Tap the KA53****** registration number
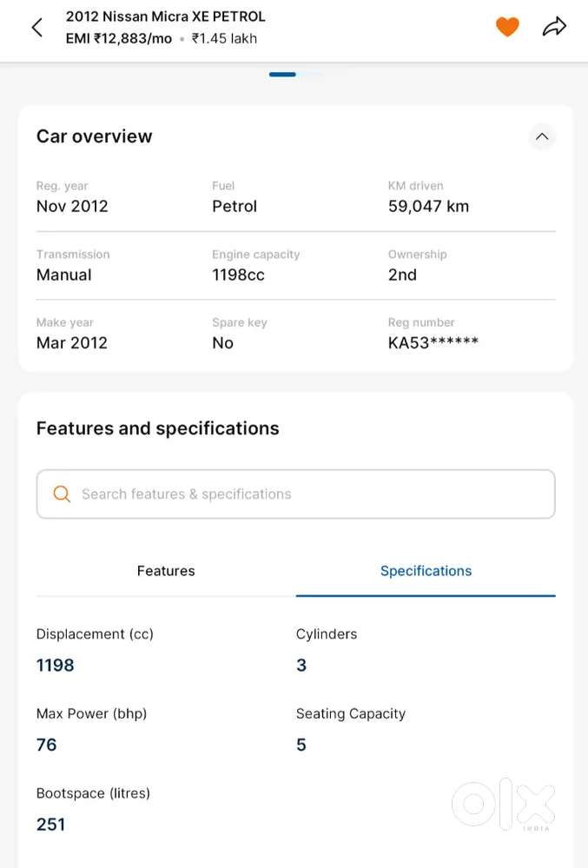Screen dimensions: 588x868 (x=433, y=342)
